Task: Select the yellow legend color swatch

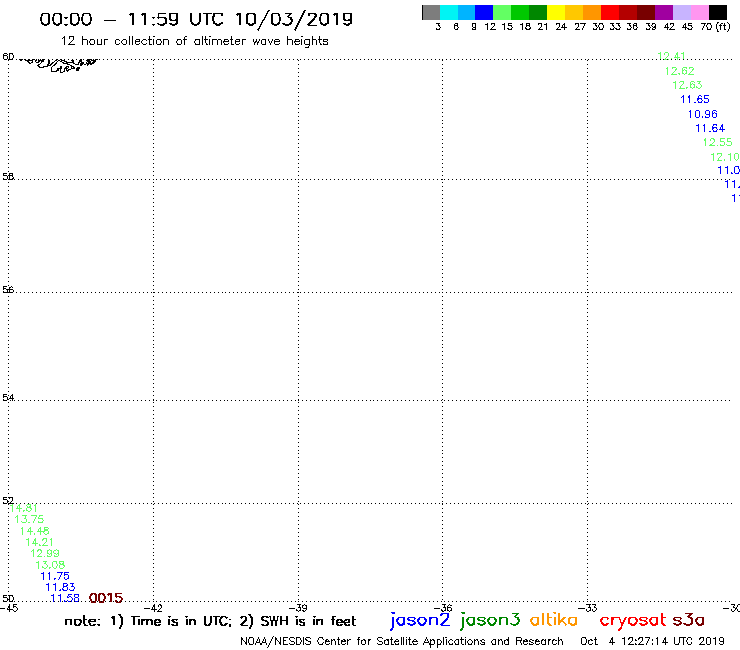Action: tap(556, 12)
